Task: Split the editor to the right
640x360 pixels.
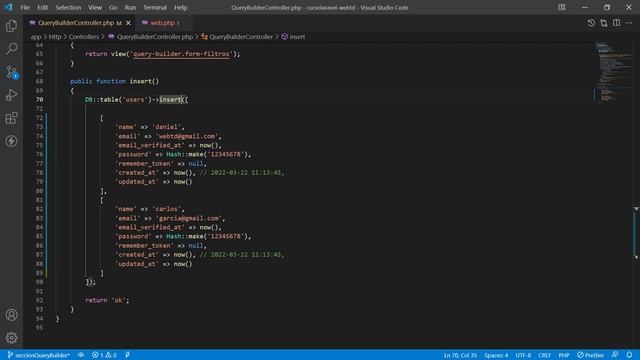Action: (x=616, y=23)
